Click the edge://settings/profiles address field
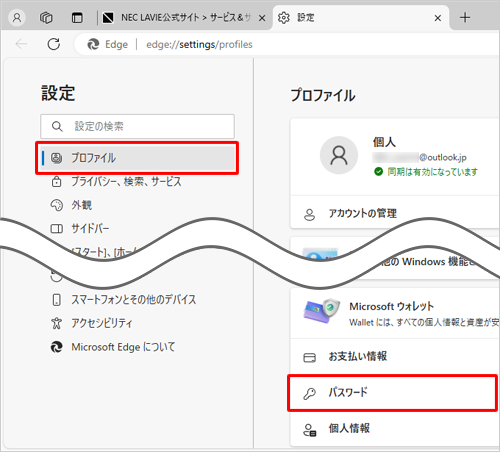 pyautogui.click(x=199, y=44)
